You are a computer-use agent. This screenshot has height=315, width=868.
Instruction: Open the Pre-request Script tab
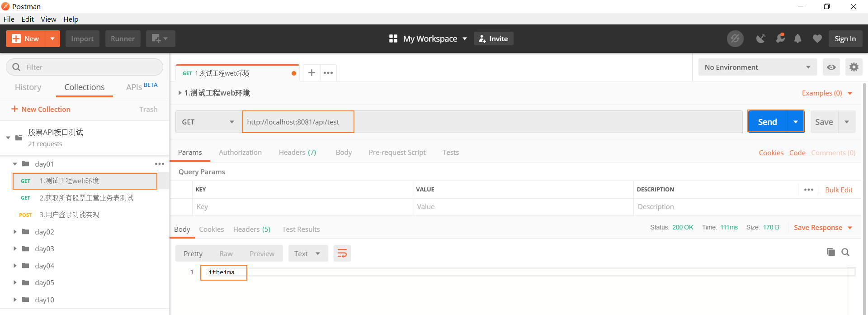click(x=397, y=152)
